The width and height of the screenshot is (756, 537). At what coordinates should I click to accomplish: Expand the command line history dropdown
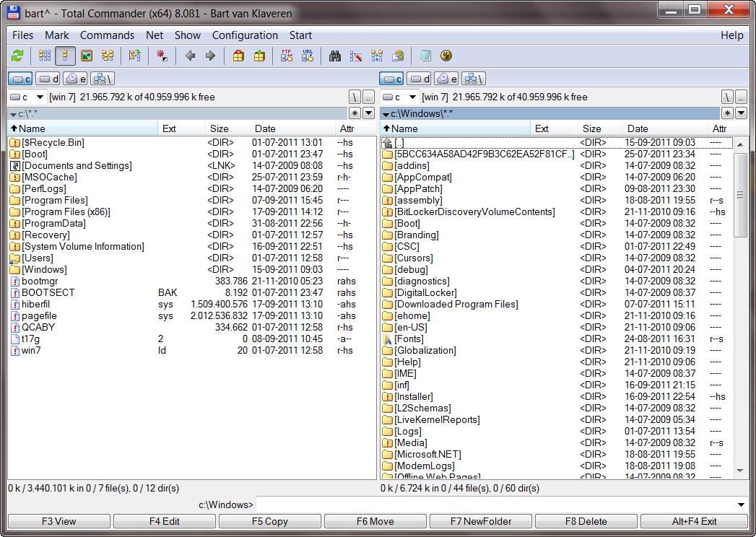[x=741, y=505]
